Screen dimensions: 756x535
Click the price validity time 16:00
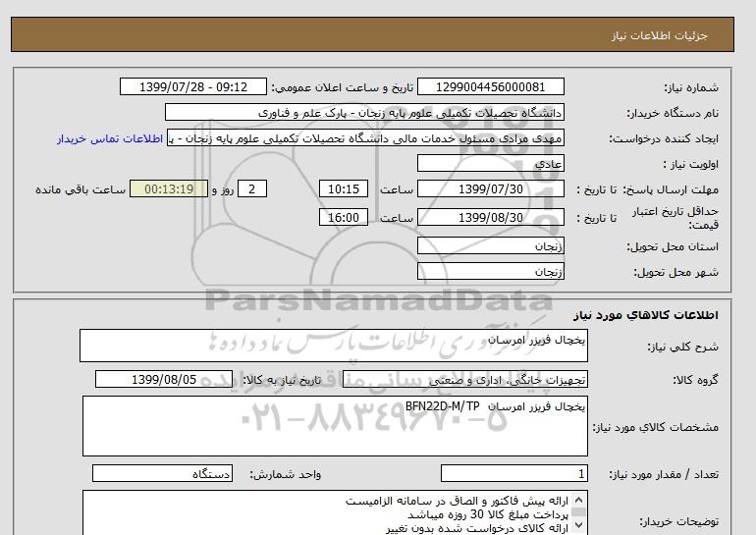[344, 217]
